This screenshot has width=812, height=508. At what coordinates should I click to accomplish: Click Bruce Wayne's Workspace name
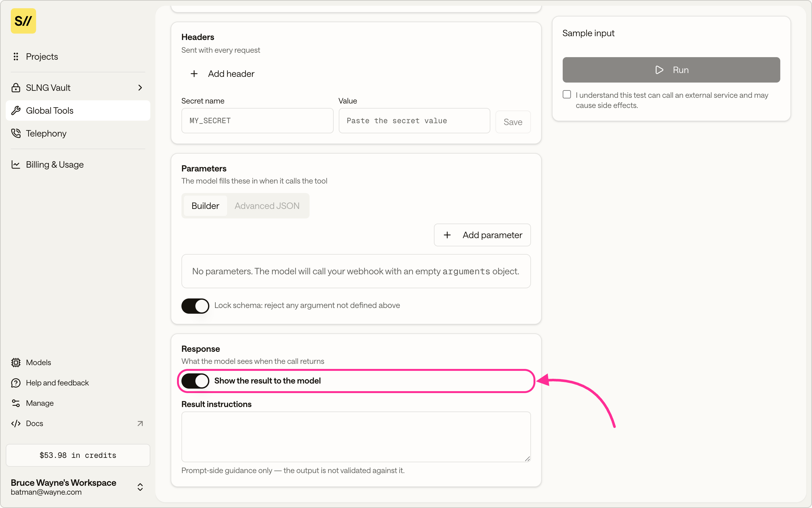point(63,483)
